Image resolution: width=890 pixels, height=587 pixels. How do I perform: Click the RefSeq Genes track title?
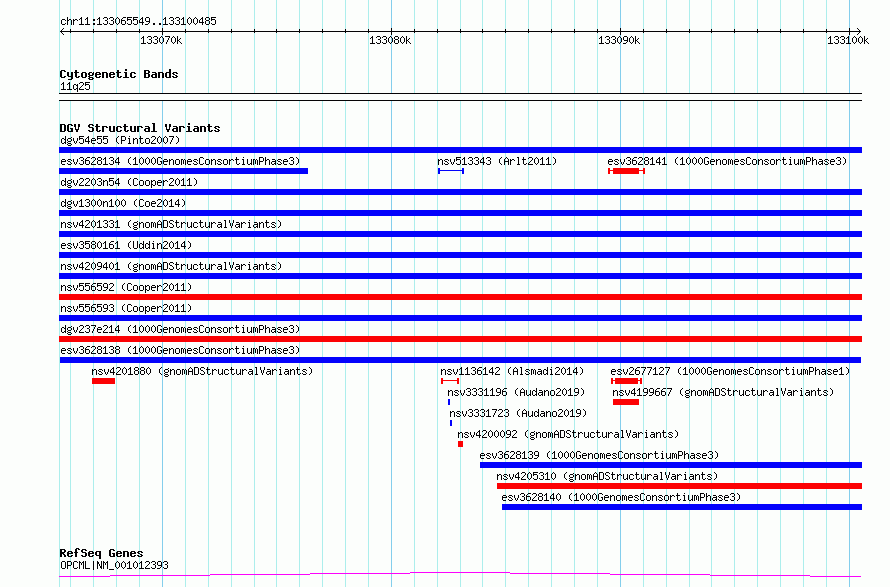click(101, 554)
